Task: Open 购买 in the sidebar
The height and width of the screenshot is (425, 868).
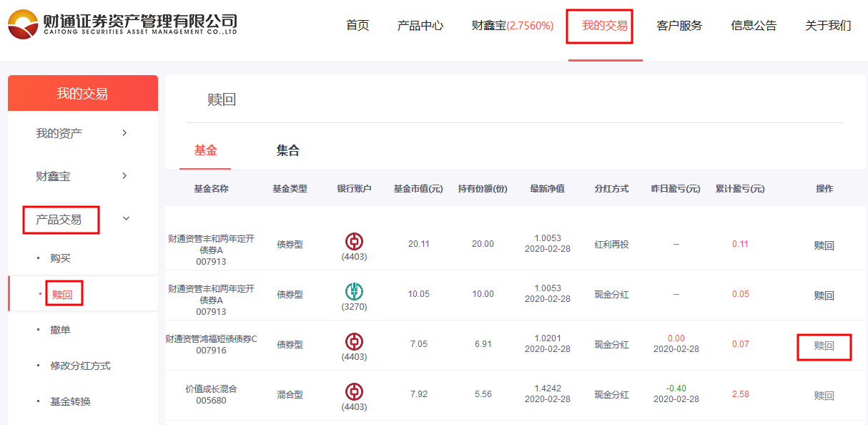Action: [x=61, y=258]
